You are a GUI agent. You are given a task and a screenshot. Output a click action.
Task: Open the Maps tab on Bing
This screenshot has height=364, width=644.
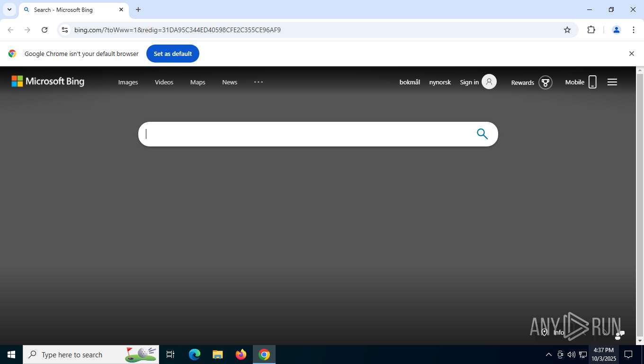pos(197,82)
